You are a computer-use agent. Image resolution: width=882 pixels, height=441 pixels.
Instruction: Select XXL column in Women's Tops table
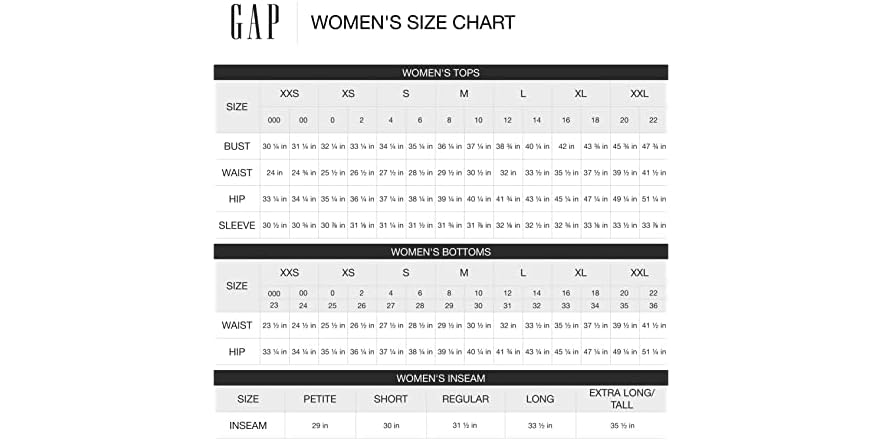tap(639, 94)
